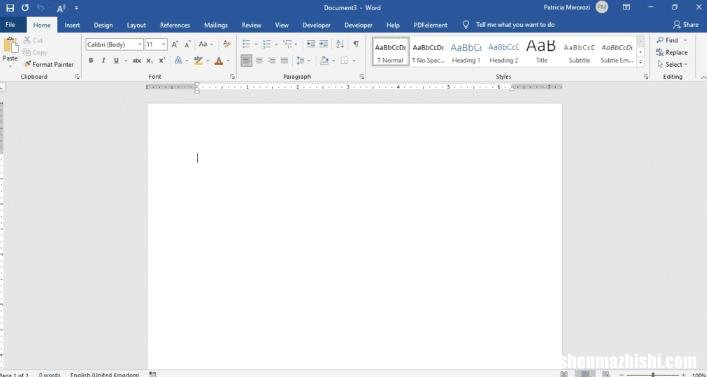Open paragraph shading fill
This screenshot has height=377, width=707.
[x=324, y=60]
